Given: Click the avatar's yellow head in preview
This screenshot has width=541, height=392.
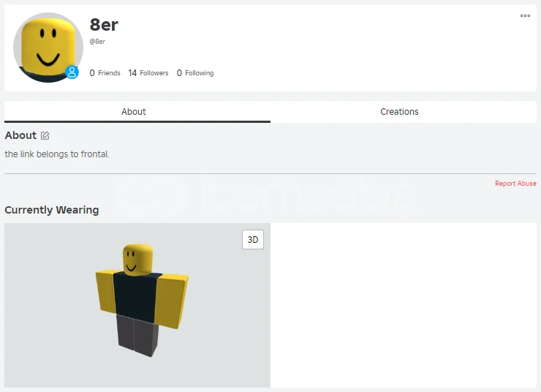Looking at the screenshot, I should [x=137, y=260].
